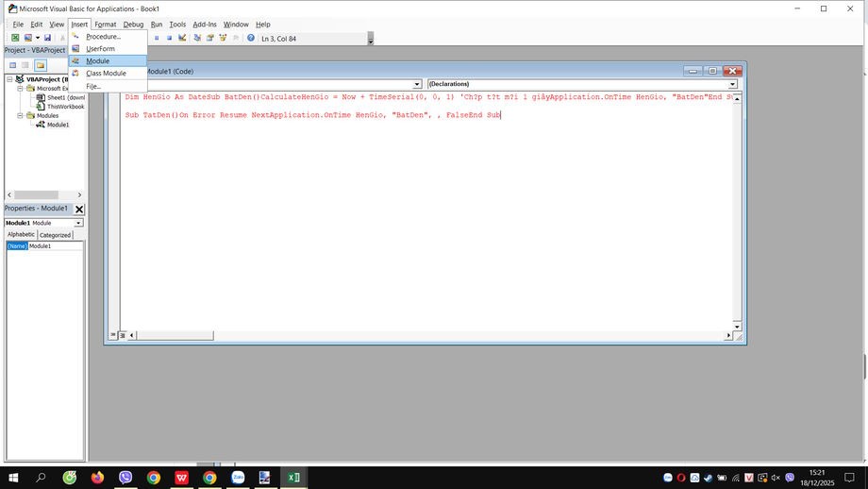Click View Code icon in Project pane
868x489 pixels.
[x=12, y=65]
